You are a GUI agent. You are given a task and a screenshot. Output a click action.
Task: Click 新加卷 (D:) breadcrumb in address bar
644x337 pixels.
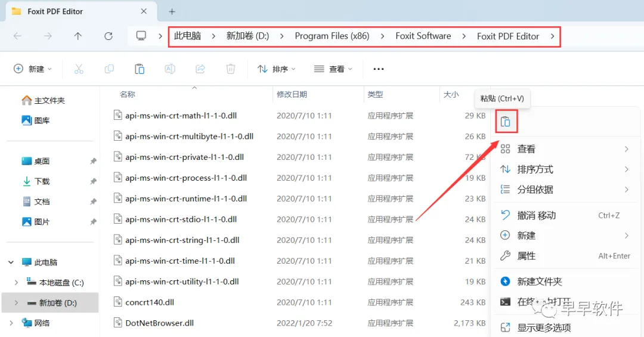247,36
